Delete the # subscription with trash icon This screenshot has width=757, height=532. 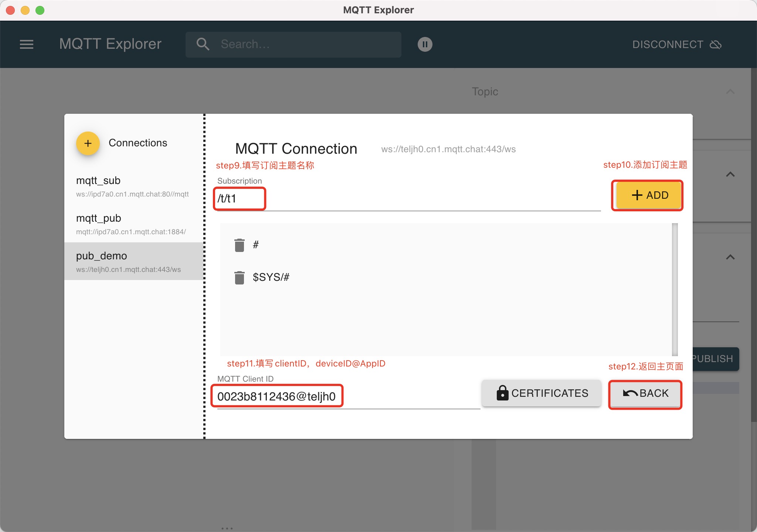[x=240, y=245]
